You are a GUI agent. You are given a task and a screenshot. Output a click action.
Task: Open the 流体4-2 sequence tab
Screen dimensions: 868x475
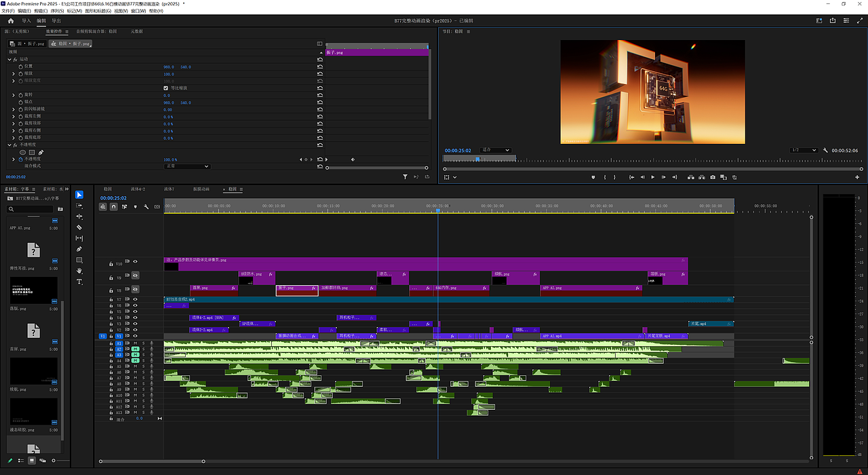click(138, 189)
